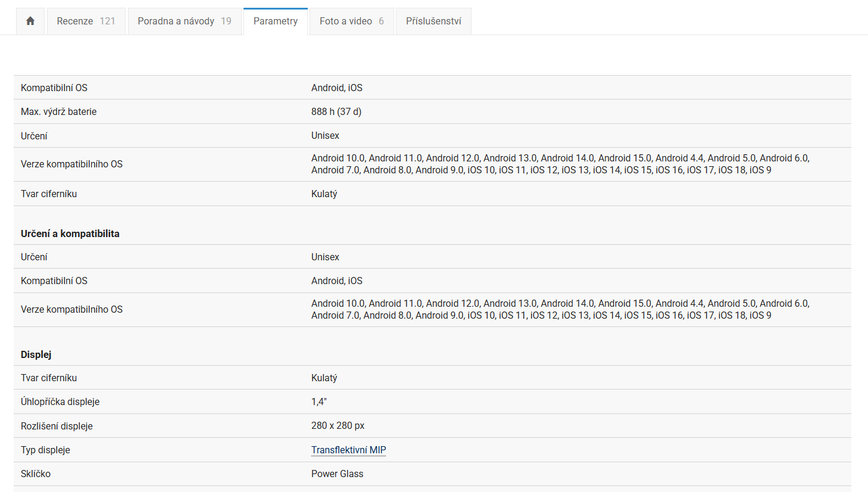The height and width of the screenshot is (492, 868).
Task: Click the Typ displeje label
Action: pos(45,450)
